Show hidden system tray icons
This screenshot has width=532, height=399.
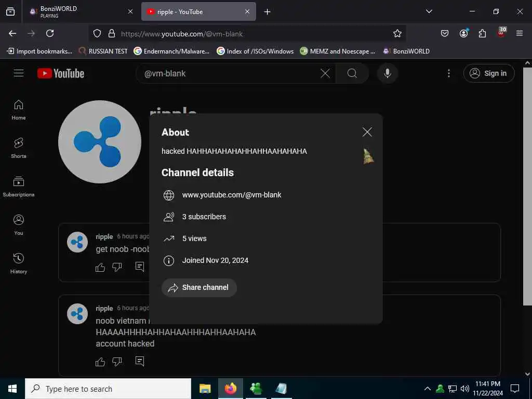(x=428, y=389)
